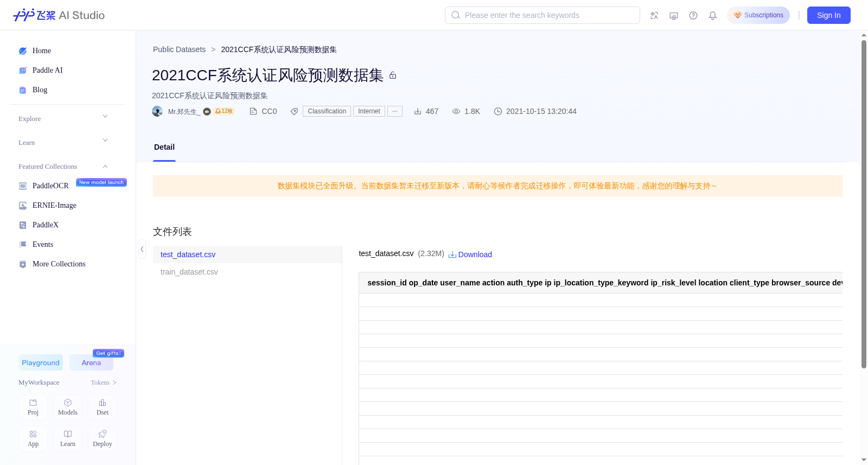Click the download count icon 467

tap(418, 111)
